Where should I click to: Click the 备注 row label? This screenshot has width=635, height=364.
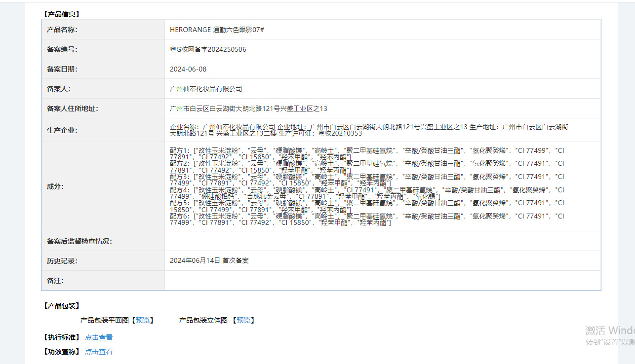pyautogui.click(x=55, y=281)
